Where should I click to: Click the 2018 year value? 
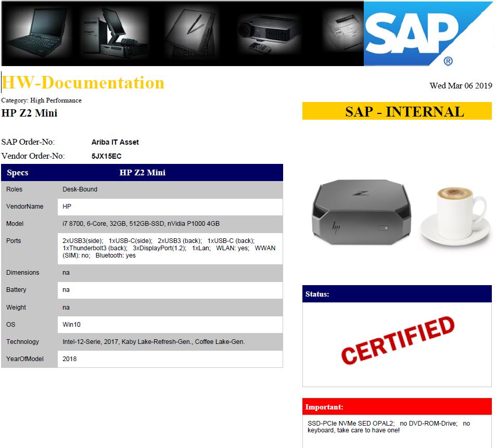(x=70, y=359)
